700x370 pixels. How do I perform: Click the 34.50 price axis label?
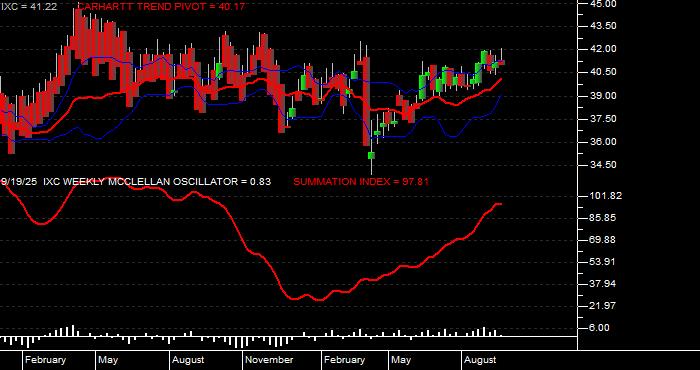[604, 165]
